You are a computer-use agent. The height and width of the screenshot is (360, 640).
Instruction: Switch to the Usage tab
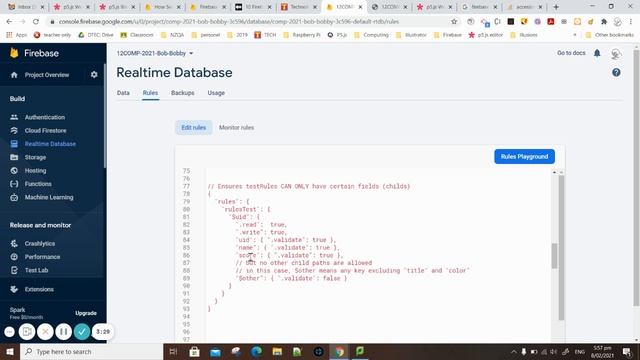(x=216, y=93)
